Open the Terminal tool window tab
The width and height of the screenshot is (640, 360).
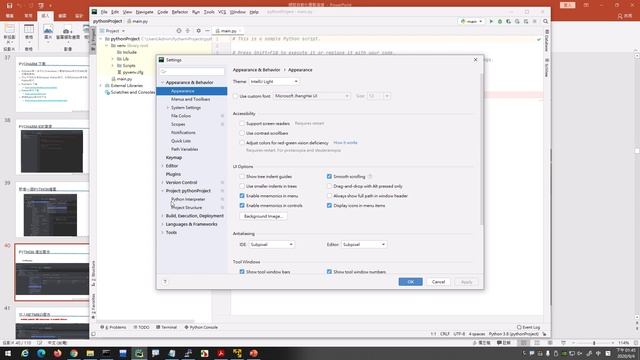pyautogui.click(x=167, y=327)
